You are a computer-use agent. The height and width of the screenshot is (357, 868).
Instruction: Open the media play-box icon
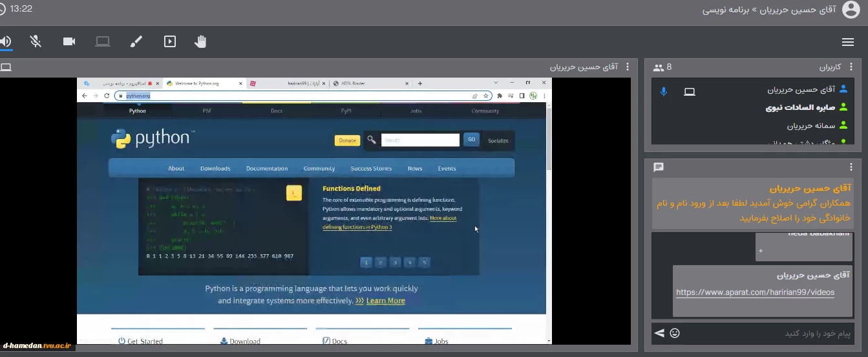(170, 42)
